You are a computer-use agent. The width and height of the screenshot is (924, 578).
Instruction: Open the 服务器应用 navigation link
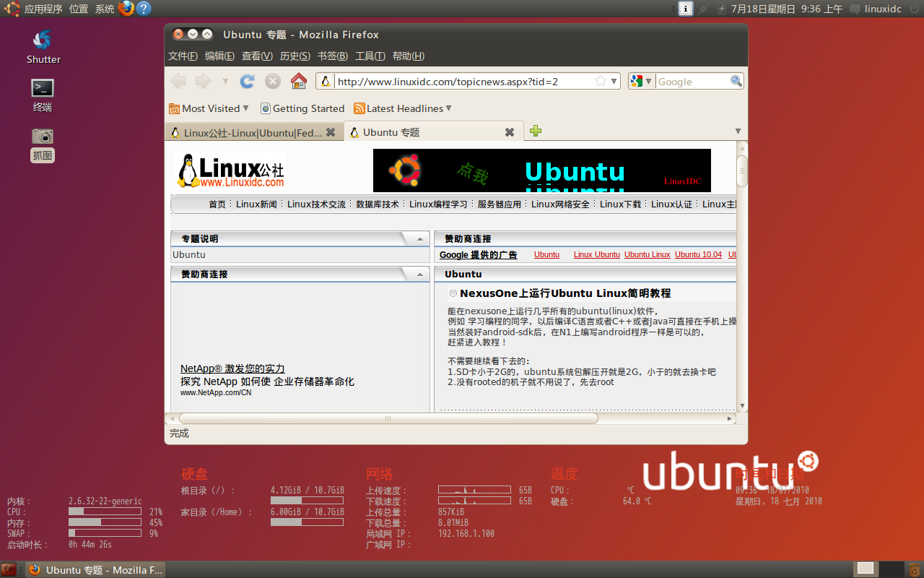(500, 204)
